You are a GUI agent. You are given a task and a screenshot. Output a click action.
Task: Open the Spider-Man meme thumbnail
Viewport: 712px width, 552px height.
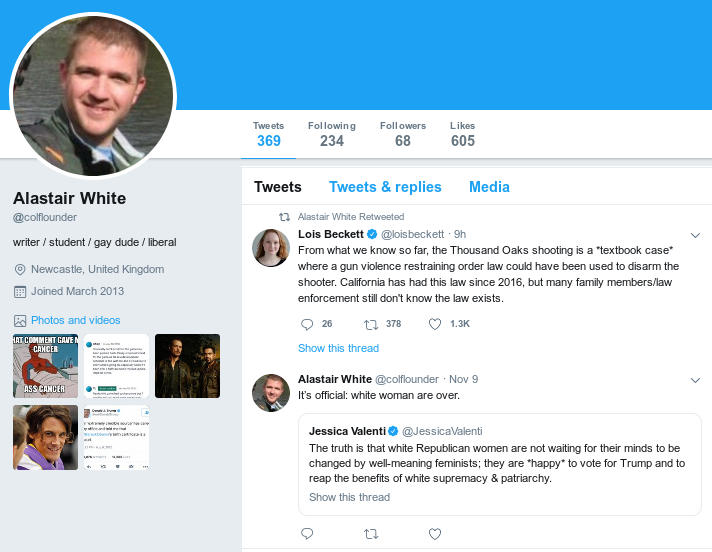click(x=45, y=366)
